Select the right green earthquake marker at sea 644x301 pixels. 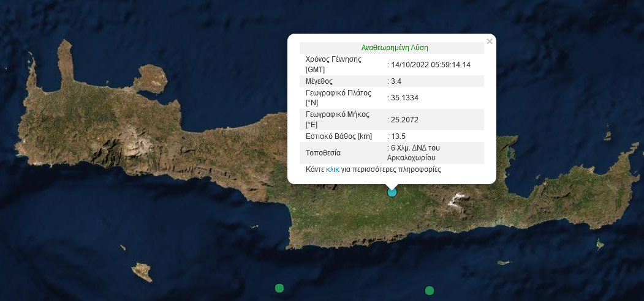430,290
